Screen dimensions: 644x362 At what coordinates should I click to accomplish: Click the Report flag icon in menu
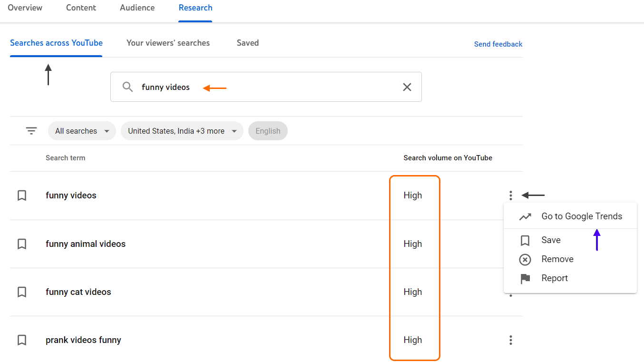click(525, 279)
